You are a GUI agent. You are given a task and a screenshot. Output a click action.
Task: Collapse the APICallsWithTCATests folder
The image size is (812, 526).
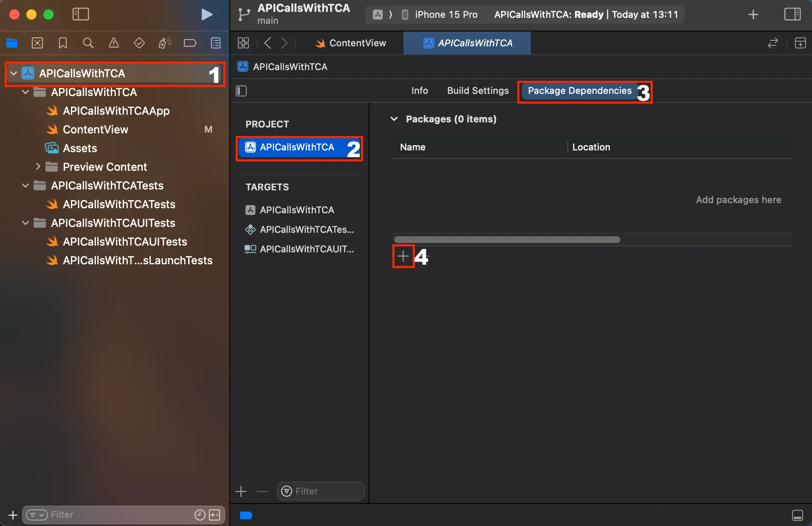(25, 186)
